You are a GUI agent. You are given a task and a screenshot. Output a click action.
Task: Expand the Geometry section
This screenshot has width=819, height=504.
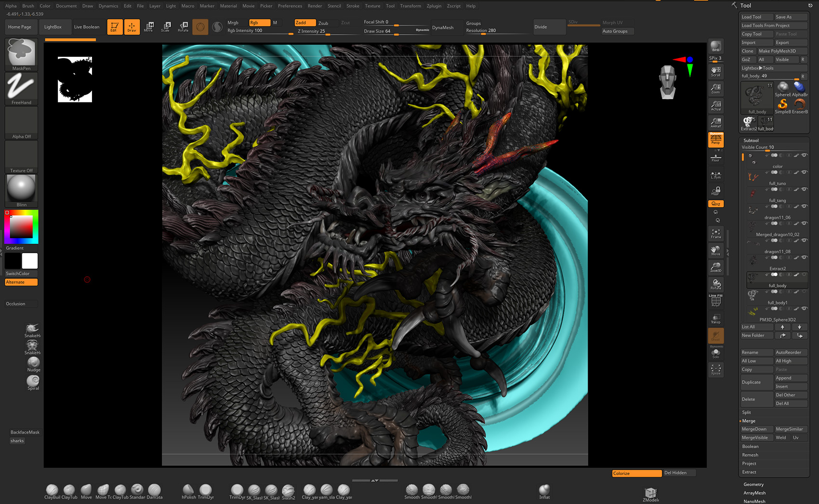click(x=753, y=485)
